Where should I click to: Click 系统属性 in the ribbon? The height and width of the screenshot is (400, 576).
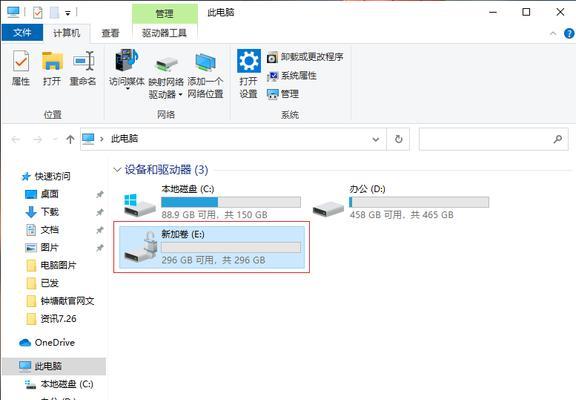pyautogui.click(x=292, y=76)
